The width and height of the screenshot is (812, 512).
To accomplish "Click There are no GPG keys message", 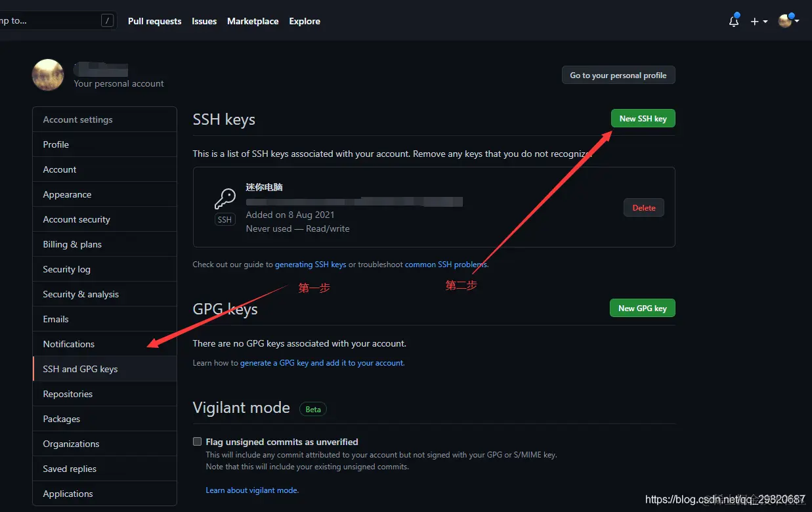I will (299, 343).
